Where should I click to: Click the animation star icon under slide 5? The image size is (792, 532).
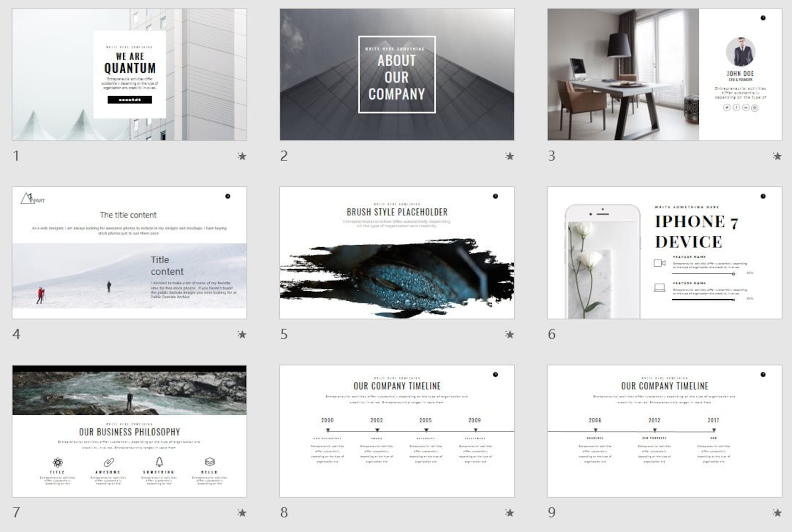pos(509,334)
